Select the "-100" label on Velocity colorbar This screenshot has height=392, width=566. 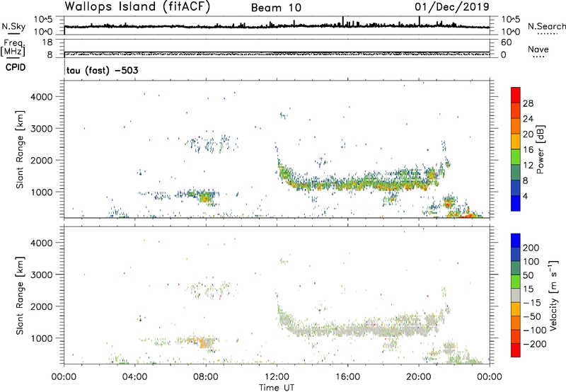[535, 330]
